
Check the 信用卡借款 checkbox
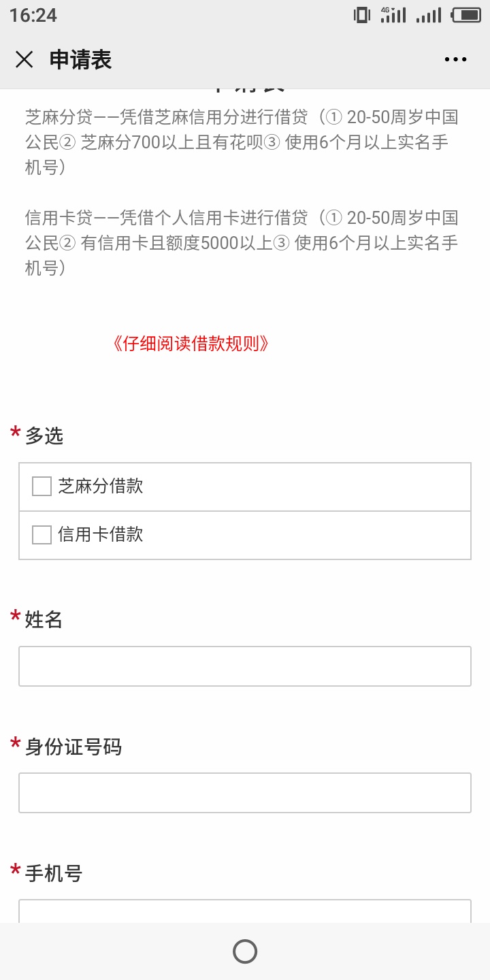42,535
